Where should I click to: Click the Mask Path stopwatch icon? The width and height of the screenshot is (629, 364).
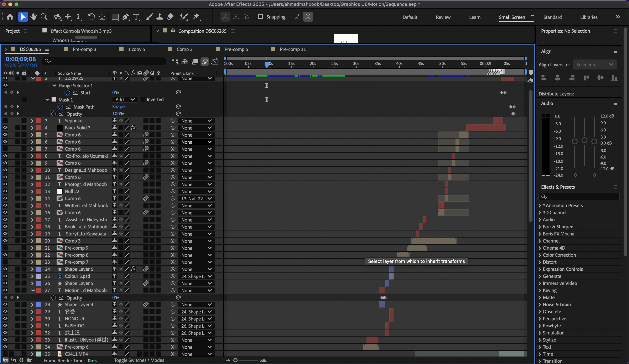click(x=60, y=107)
